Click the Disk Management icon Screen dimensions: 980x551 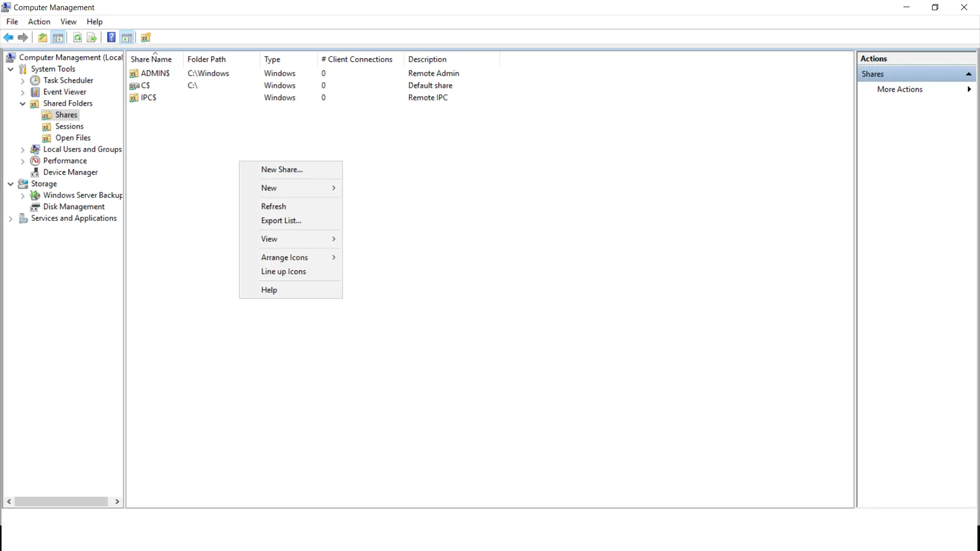[x=35, y=207]
